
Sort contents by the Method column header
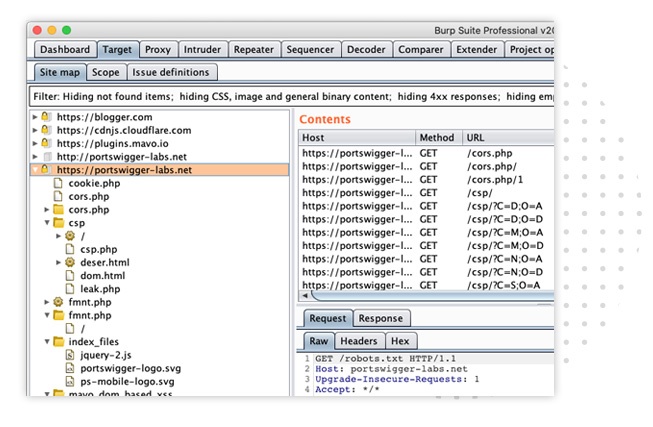tap(437, 138)
